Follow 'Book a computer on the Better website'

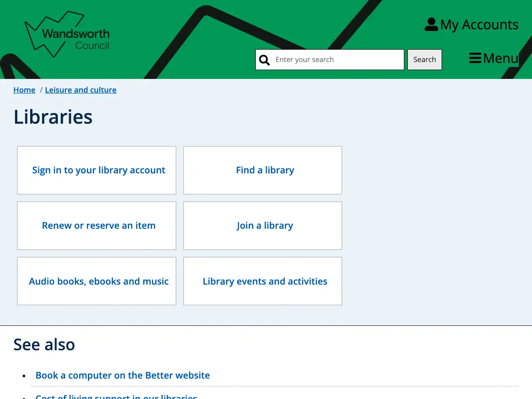tap(123, 375)
